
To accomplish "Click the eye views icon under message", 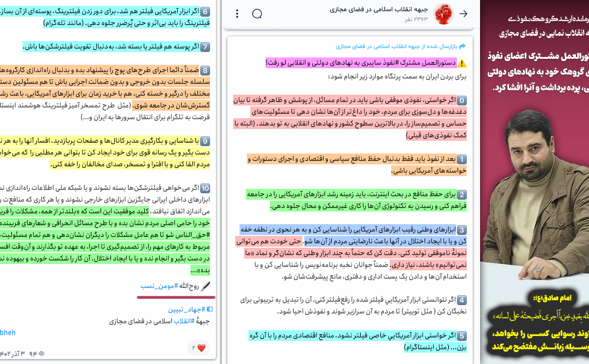I will coord(41,354).
